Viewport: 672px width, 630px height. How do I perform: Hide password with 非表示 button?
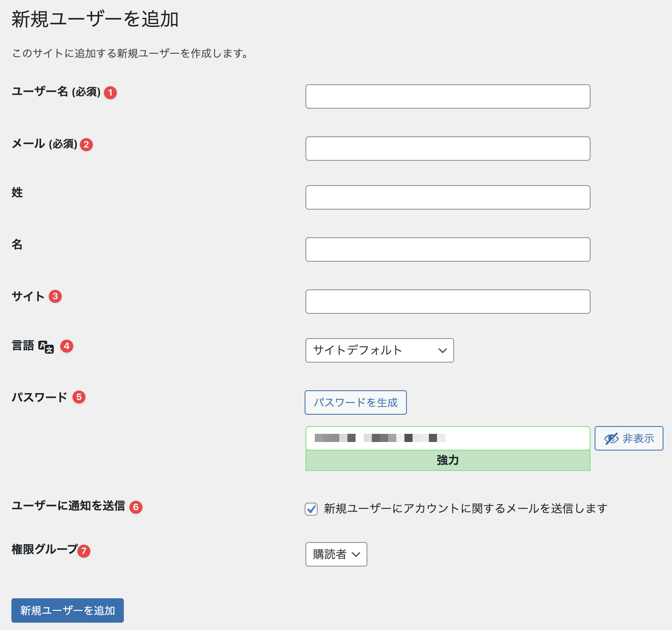pos(629,438)
